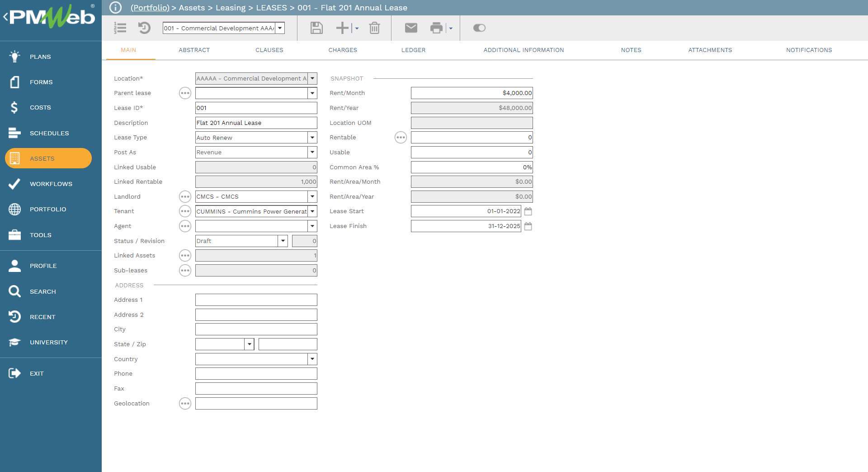868x472 pixels.
Task: Expand the Country dropdown list
Action: [312, 359]
